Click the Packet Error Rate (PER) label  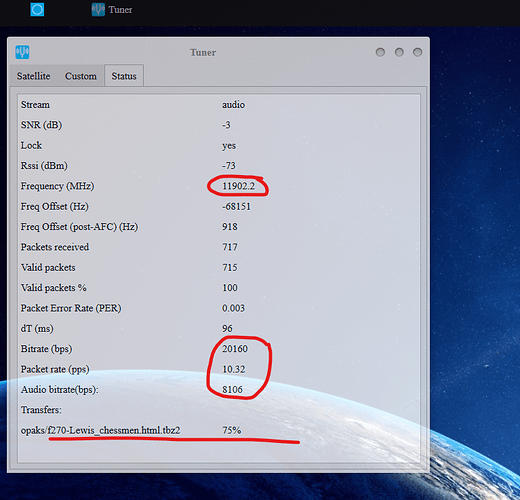[71, 308]
